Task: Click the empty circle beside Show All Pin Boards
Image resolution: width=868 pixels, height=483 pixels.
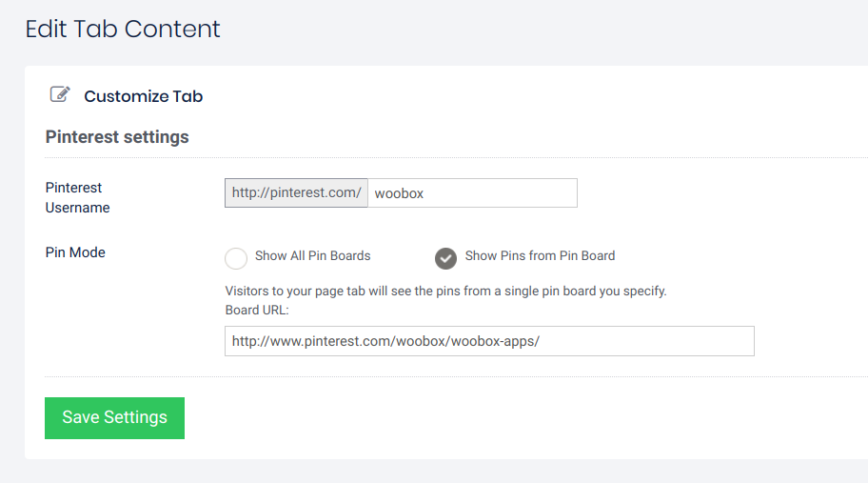Action: [x=236, y=258]
